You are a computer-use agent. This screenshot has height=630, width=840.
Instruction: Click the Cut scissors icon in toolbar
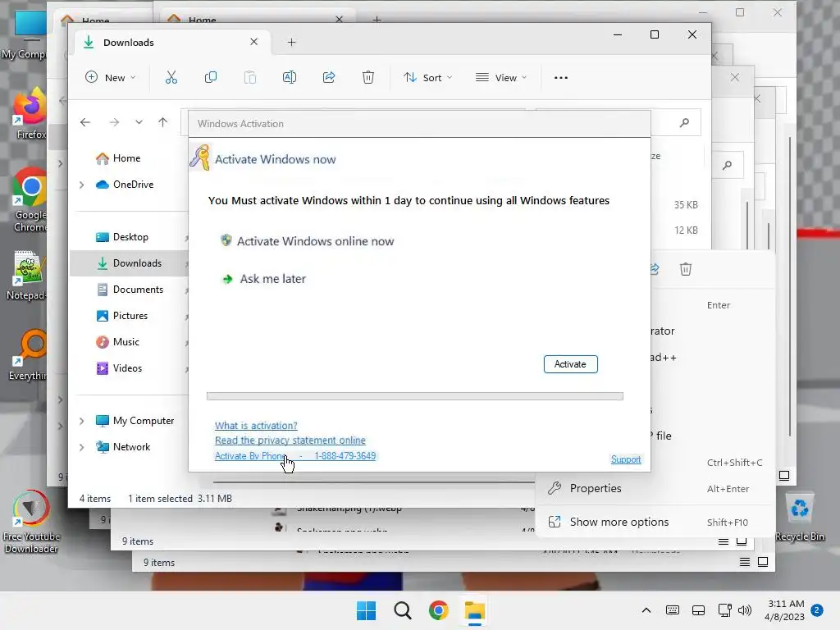[171, 78]
